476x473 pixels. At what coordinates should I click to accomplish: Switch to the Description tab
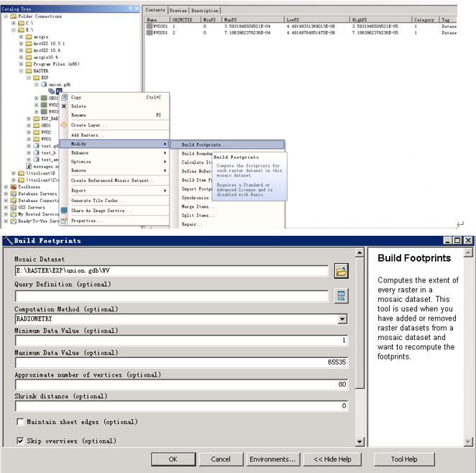[x=205, y=11]
